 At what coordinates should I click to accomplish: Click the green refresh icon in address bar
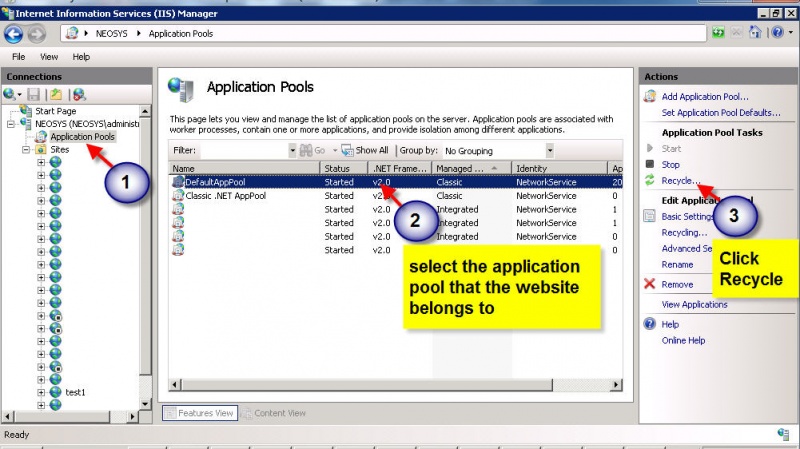[x=718, y=33]
